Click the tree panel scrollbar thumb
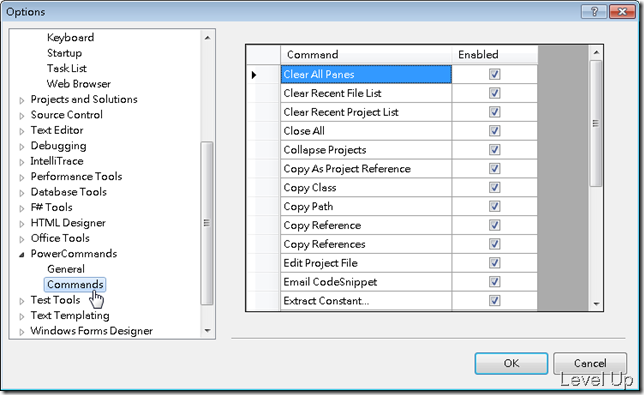The height and width of the screenshot is (395, 644). coord(207,223)
